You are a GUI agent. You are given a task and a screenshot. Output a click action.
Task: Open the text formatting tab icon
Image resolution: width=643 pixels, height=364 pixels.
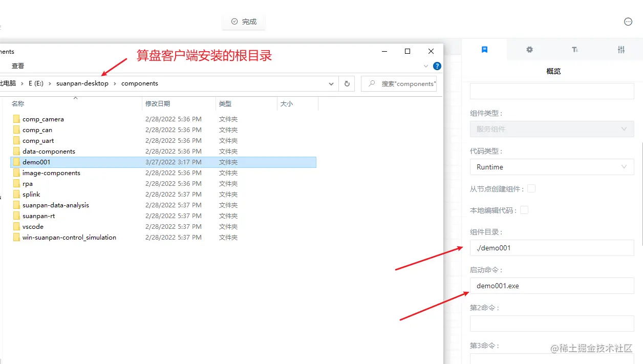click(x=575, y=50)
